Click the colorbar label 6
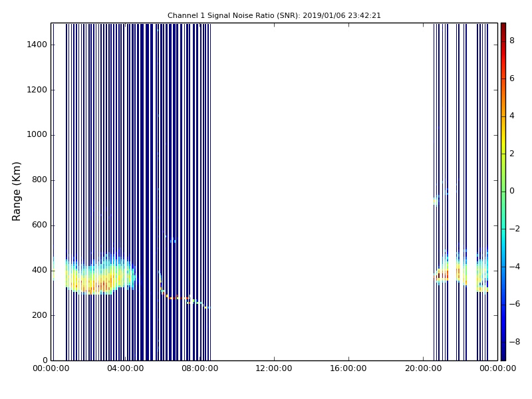 [512, 78]
